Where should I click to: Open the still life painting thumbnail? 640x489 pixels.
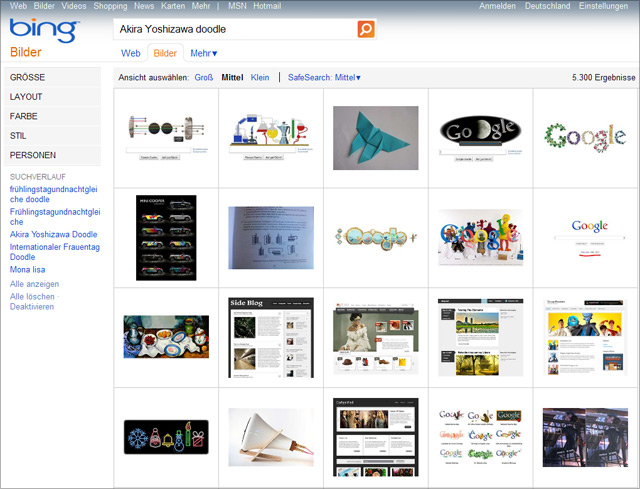(166, 337)
